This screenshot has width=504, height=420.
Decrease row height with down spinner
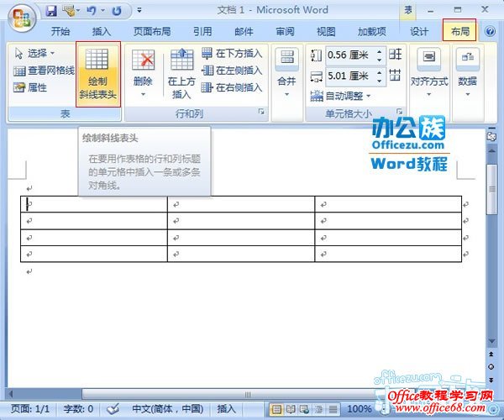380,60
